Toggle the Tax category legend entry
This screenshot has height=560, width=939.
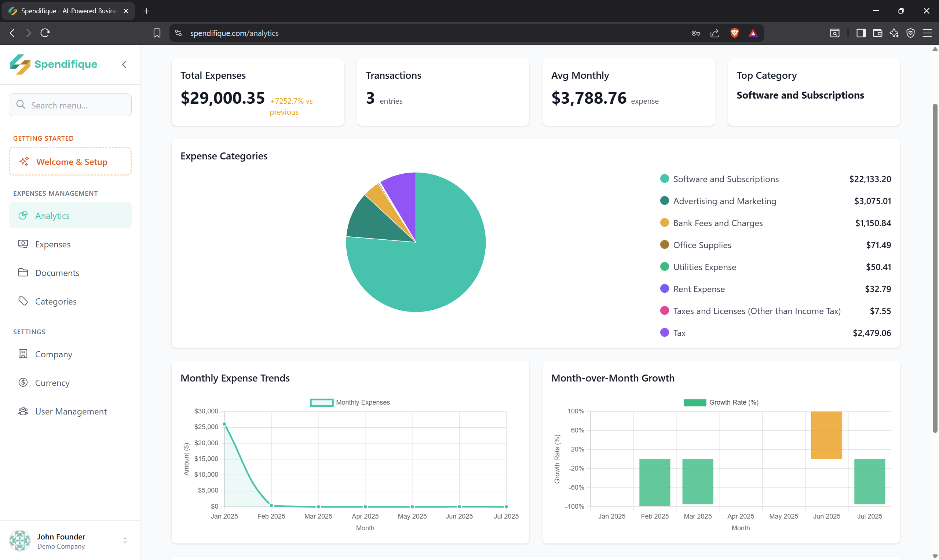[x=679, y=333]
